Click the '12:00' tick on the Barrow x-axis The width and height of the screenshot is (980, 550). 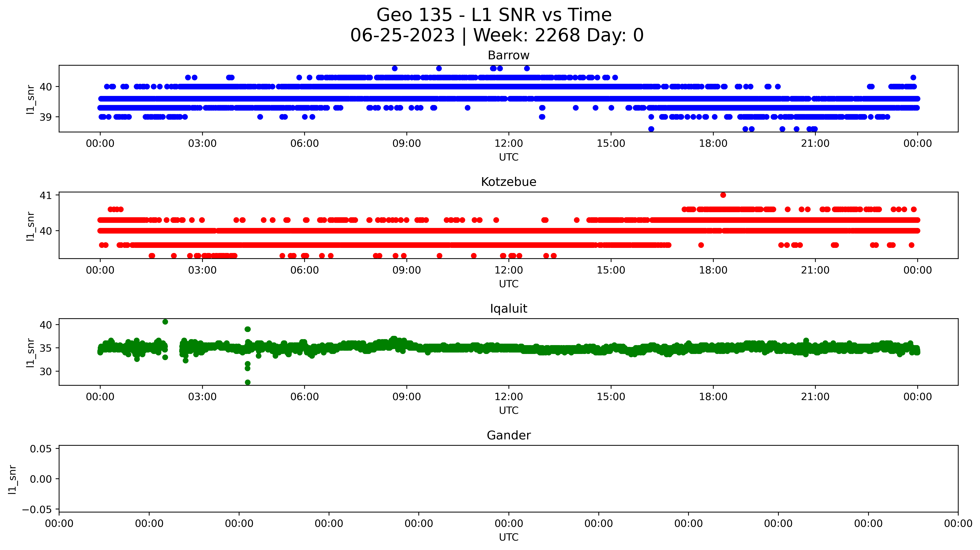pos(509,143)
